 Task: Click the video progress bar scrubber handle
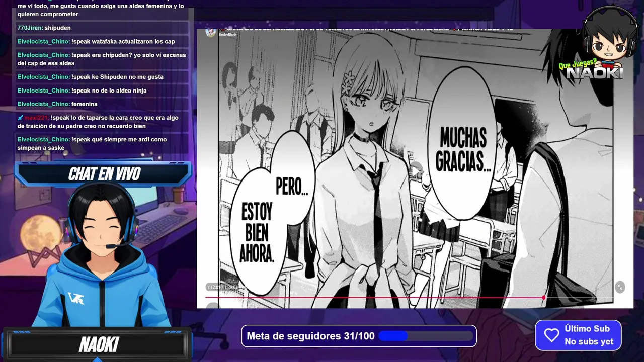click(544, 298)
